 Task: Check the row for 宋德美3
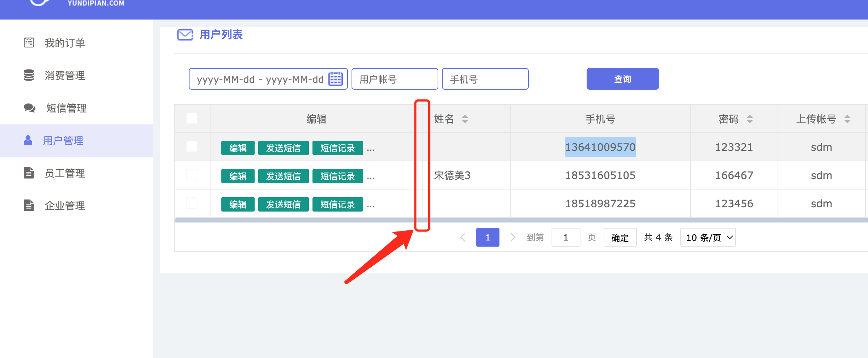point(192,175)
